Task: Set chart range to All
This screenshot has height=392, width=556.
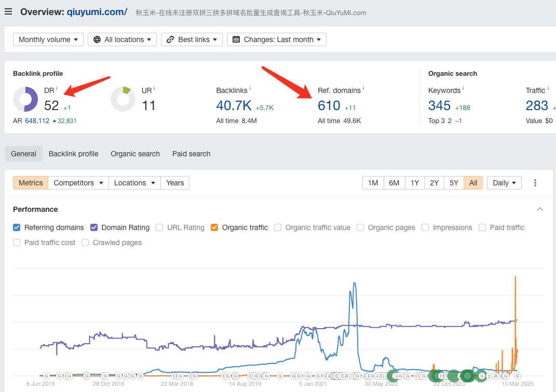Action: [x=473, y=183]
